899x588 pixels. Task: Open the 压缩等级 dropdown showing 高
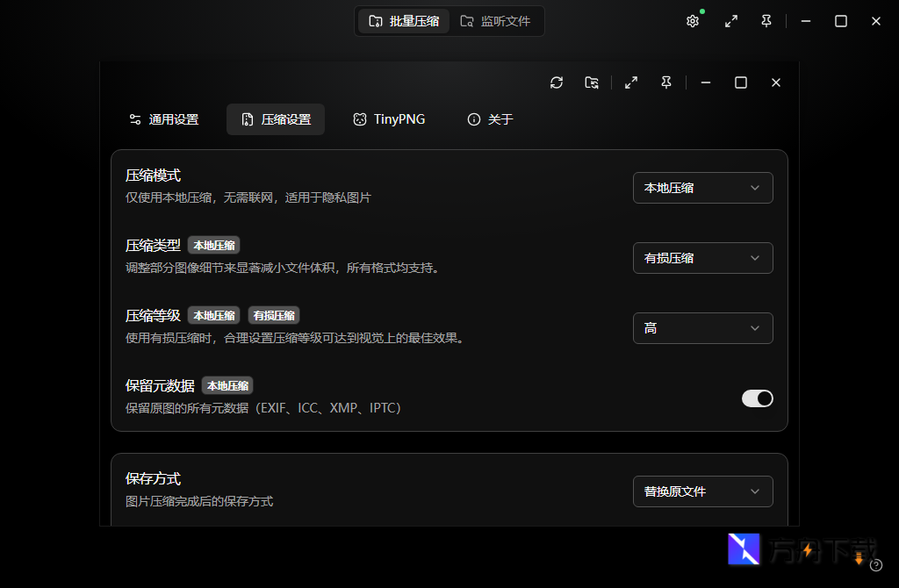[702, 327]
